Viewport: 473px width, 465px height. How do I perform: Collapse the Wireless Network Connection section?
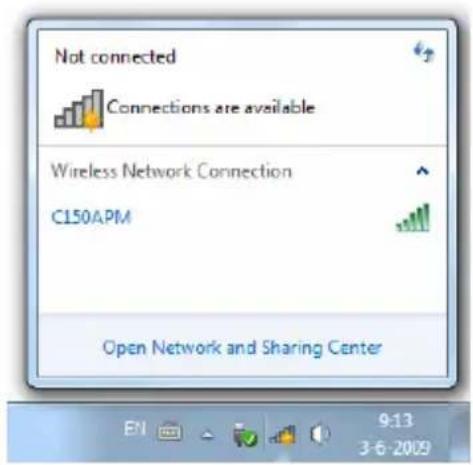click(x=423, y=171)
